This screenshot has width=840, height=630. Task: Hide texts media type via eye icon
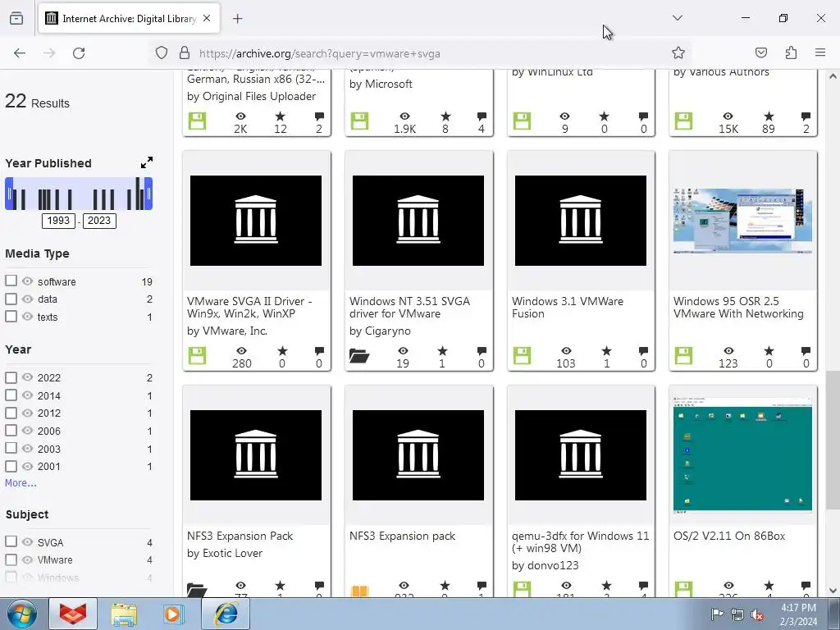pos(27,316)
